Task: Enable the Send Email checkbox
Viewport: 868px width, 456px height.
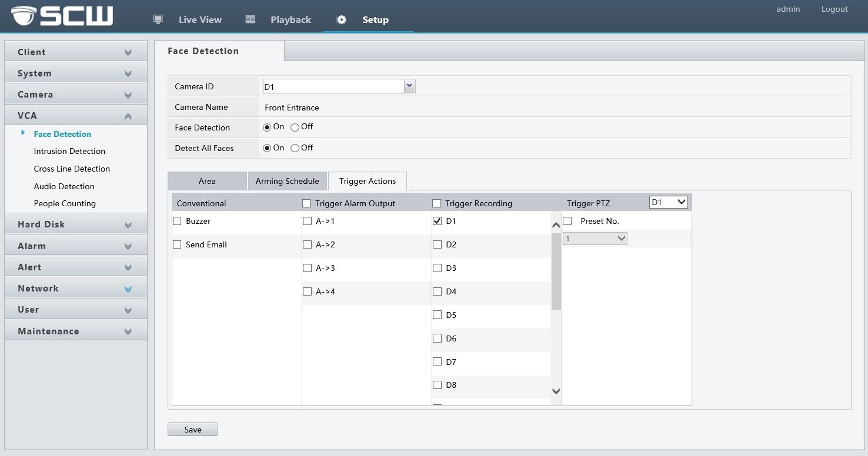Action: point(177,244)
